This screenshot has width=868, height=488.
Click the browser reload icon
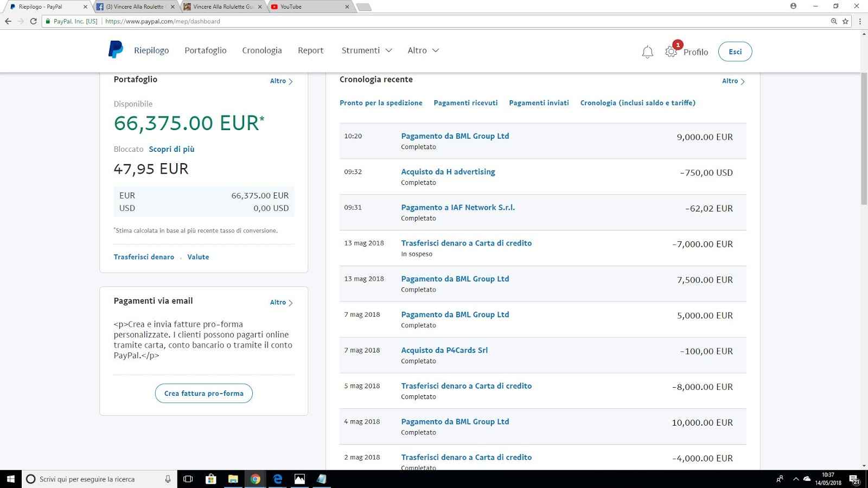tap(34, 21)
